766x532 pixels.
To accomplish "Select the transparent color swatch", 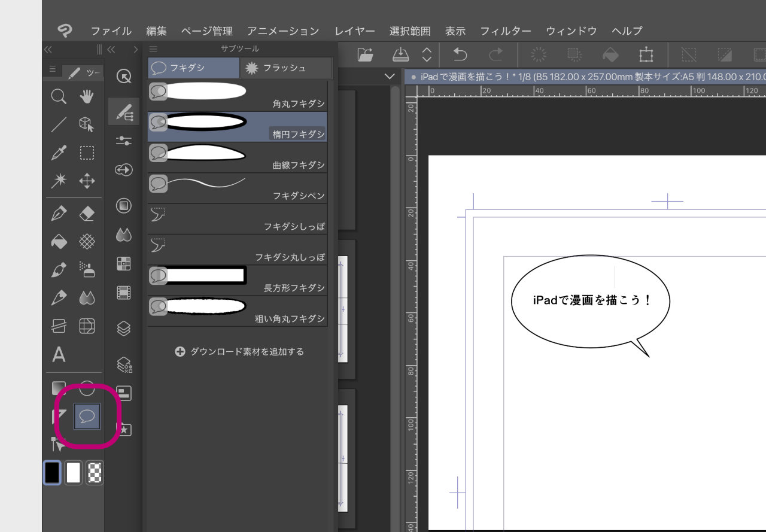I will coord(95,473).
